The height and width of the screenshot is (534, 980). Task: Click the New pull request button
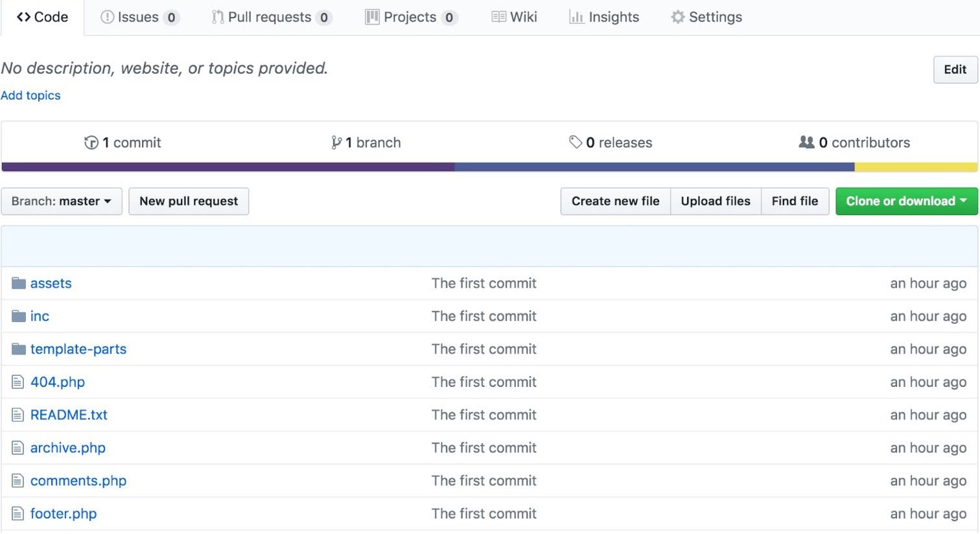(x=189, y=201)
